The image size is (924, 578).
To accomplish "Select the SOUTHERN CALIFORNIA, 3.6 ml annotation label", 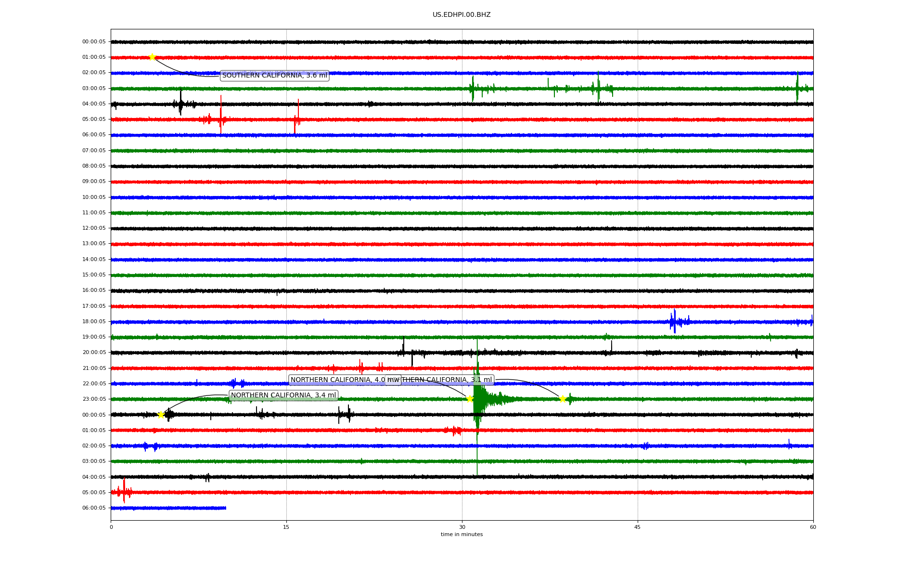I will [274, 76].
